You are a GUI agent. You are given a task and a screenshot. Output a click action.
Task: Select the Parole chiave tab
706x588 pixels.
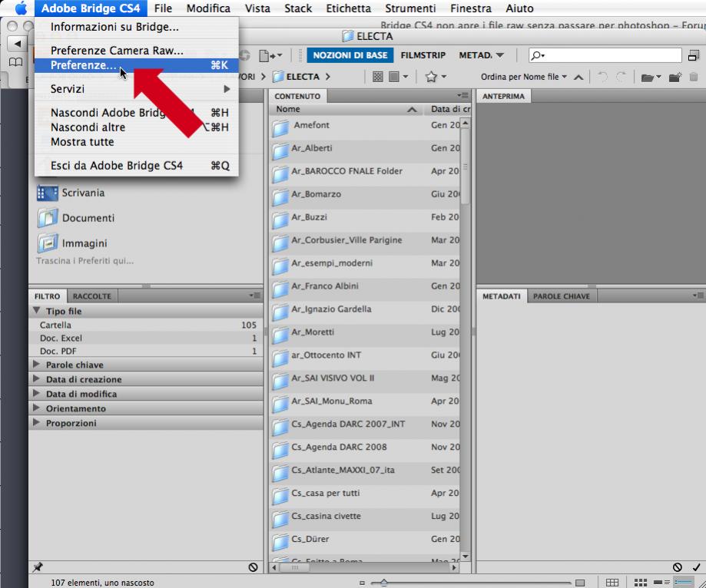(562, 296)
